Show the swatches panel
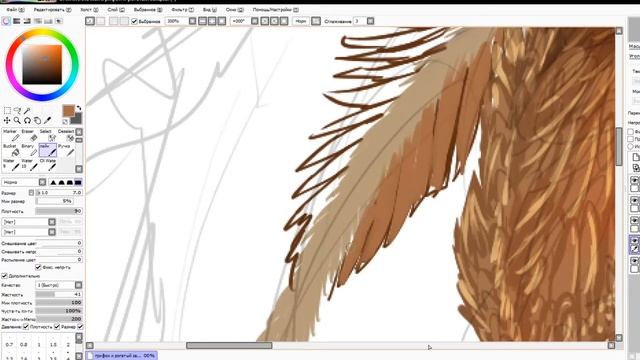Viewport: 640px width, 360px height. (x=49, y=21)
